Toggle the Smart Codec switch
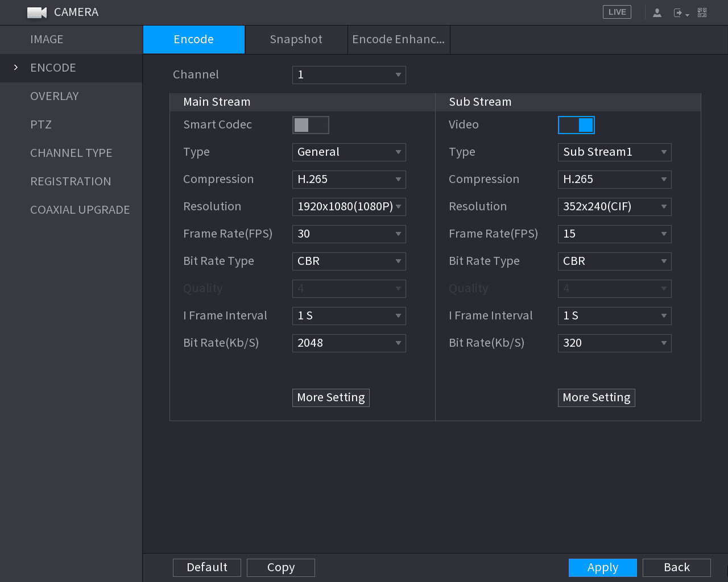Image resolution: width=728 pixels, height=582 pixels. (x=311, y=125)
